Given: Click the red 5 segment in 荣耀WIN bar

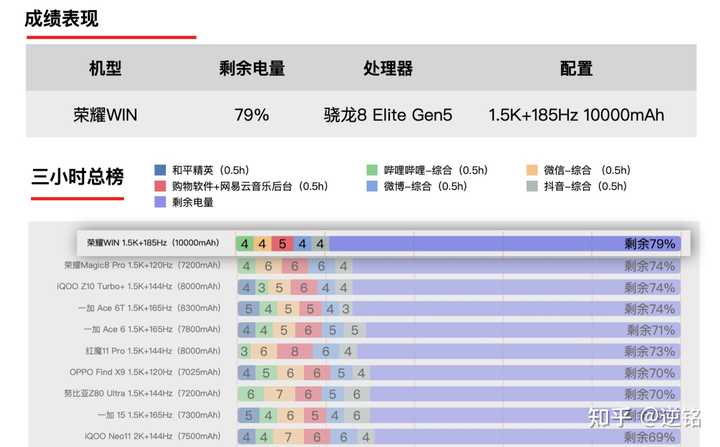Looking at the screenshot, I should pos(282,244).
